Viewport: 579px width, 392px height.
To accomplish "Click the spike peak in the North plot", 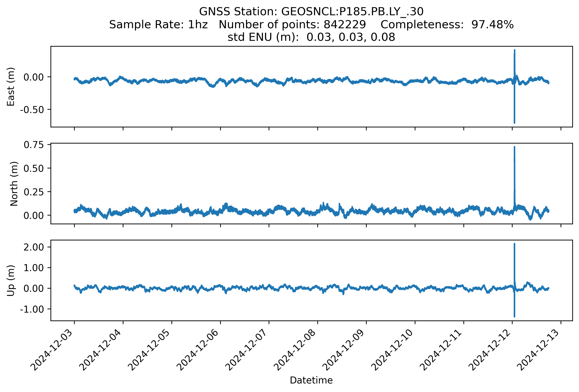I will click(x=514, y=147).
